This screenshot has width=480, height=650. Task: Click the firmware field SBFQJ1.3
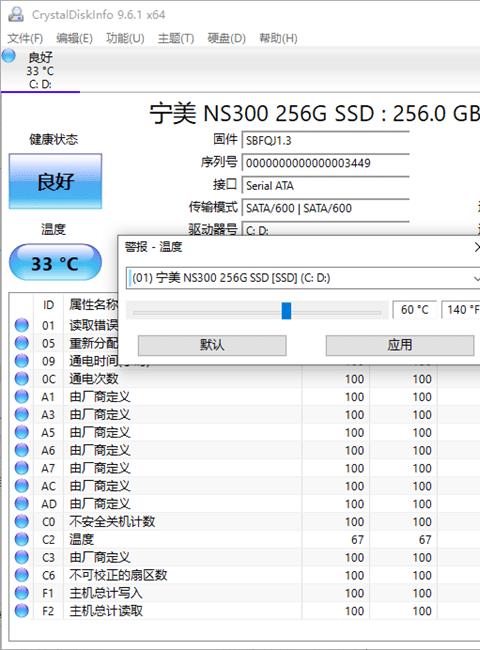pos(325,141)
